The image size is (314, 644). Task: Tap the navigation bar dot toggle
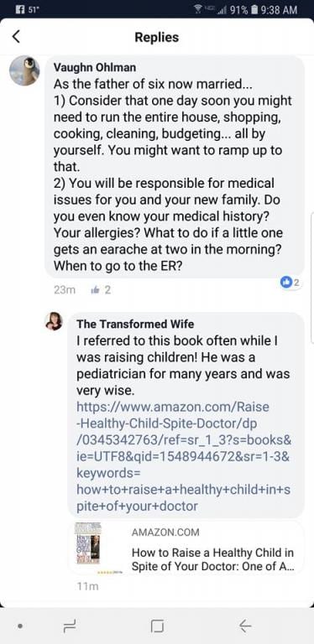[20, 626]
